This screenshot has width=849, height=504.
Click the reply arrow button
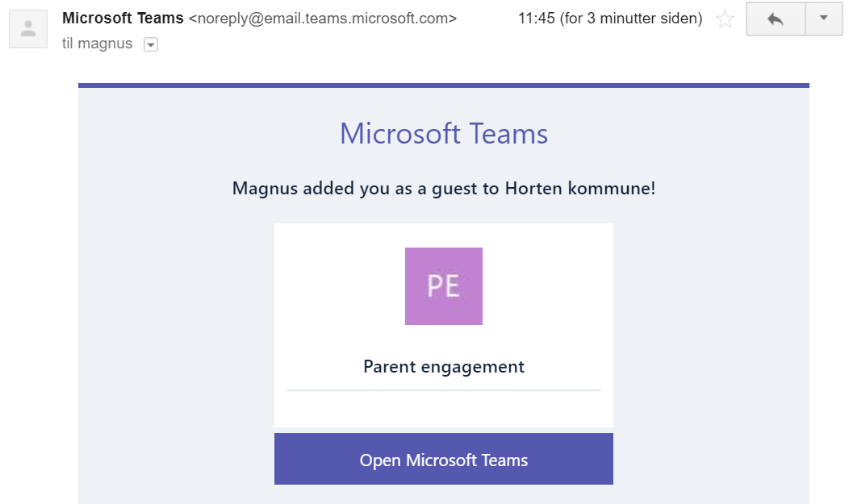[776, 19]
